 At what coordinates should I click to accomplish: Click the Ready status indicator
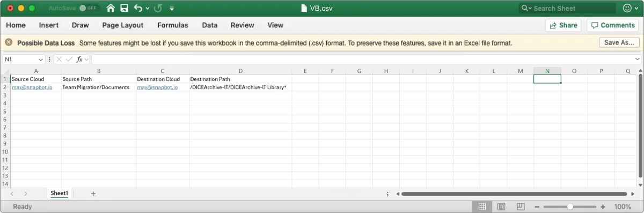(23, 207)
